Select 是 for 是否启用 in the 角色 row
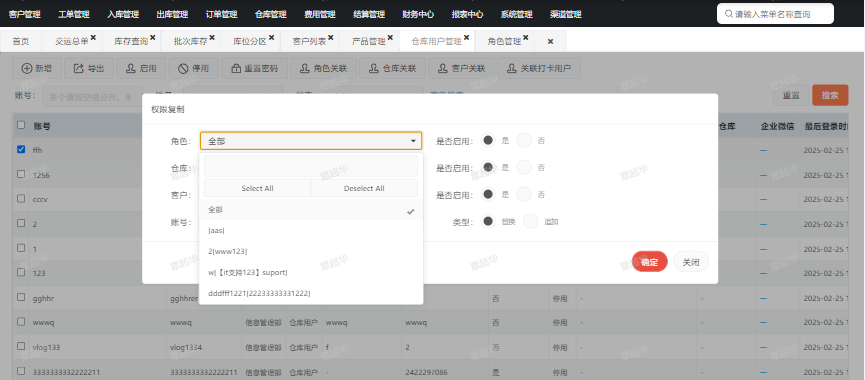865x380 pixels. click(x=488, y=140)
